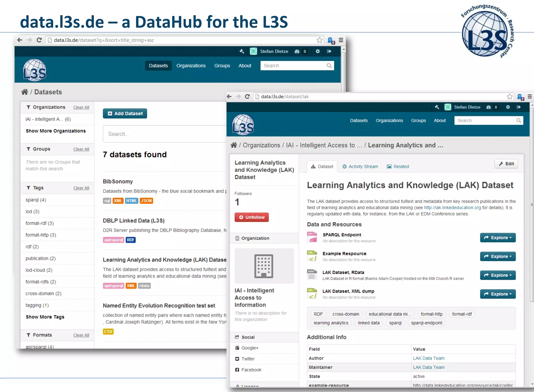Switch to Related tab
534x392 pixels.
click(398, 166)
